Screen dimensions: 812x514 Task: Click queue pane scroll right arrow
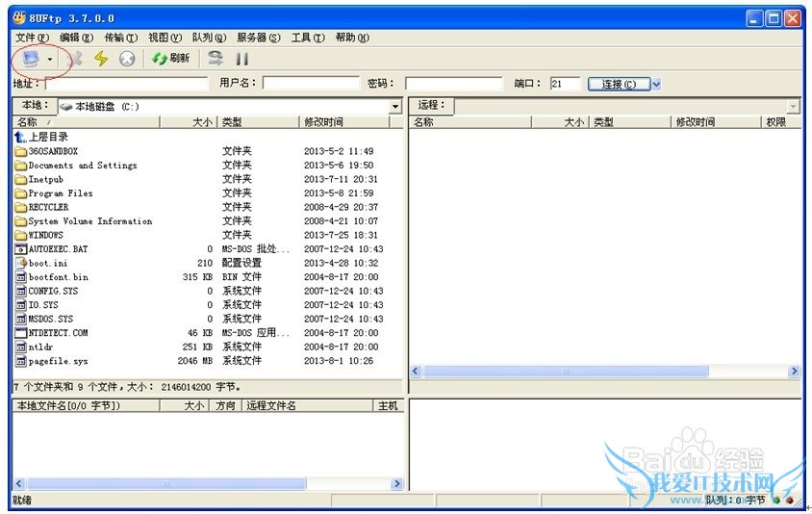pyautogui.click(x=396, y=484)
